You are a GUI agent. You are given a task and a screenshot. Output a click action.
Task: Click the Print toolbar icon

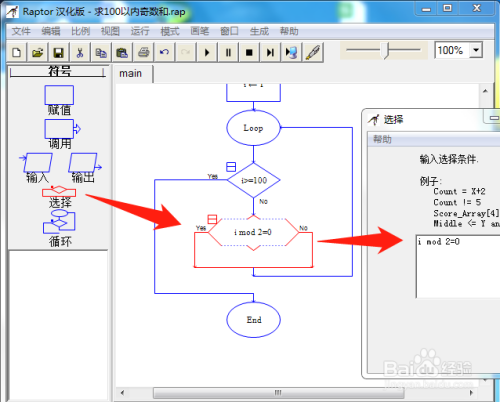[143, 52]
